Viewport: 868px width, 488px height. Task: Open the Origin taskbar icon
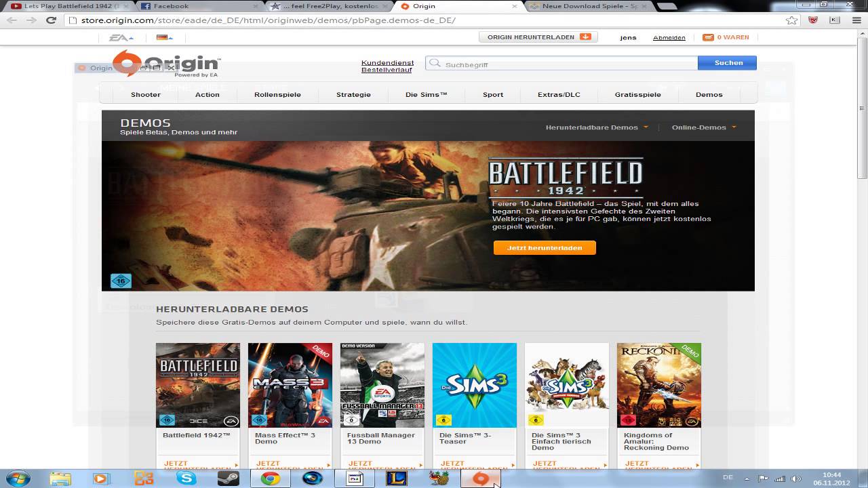481,479
